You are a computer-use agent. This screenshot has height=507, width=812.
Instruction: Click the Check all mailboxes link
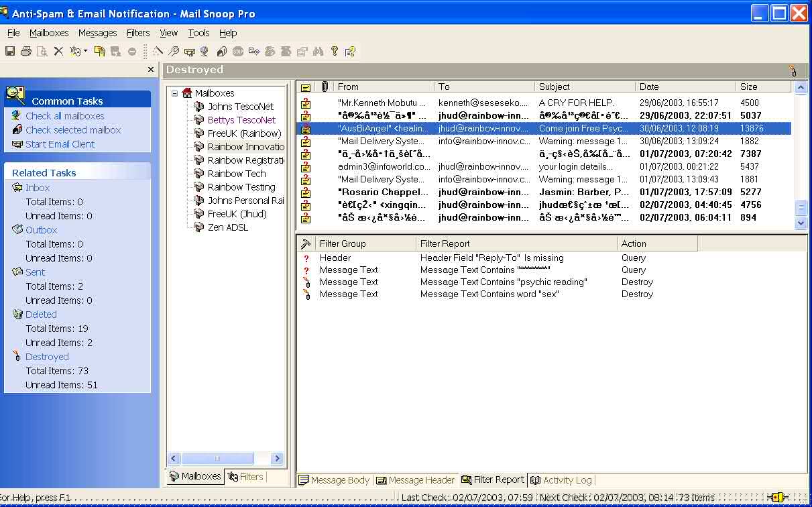[65, 116]
